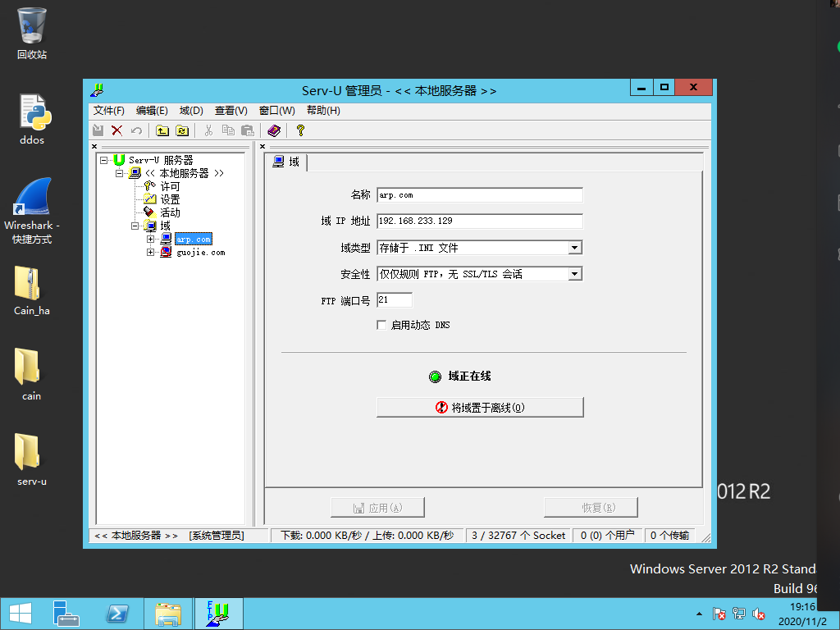Click the undo arrow toolbar icon
This screenshot has width=840, height=630.
click(137, 130)
